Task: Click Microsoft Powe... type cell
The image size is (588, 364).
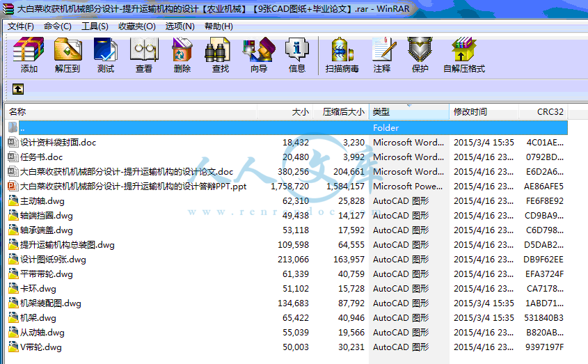Action: tap(408, 186)
